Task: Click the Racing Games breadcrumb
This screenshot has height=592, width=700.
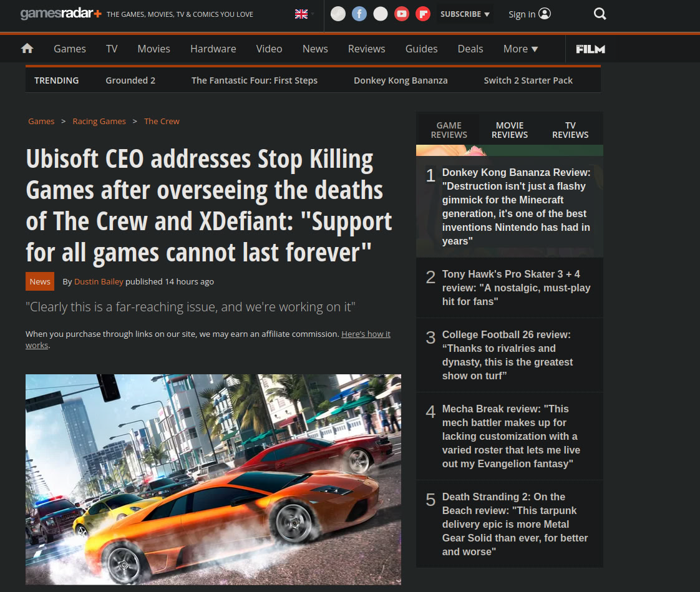Action: click(99, 122)
